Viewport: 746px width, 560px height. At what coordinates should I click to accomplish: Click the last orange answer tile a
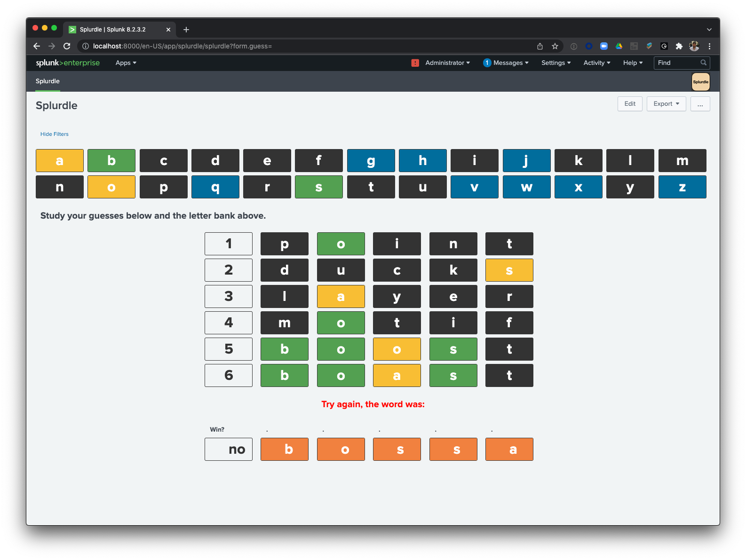[509, 450]
